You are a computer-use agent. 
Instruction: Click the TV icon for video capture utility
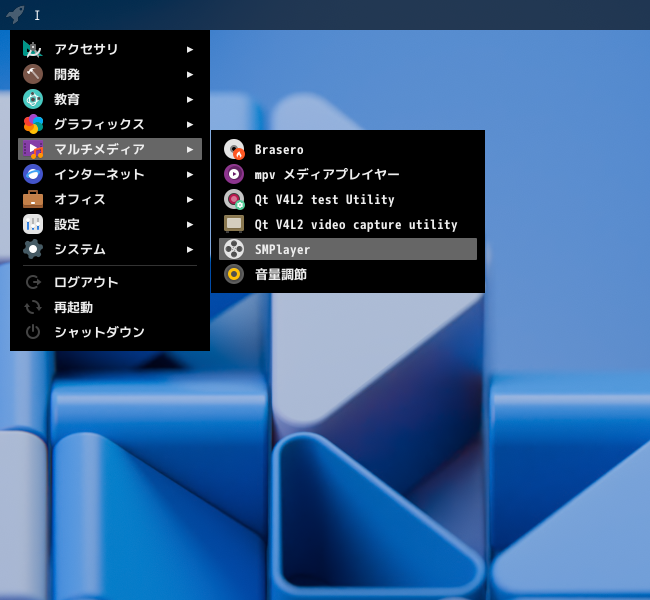pos(234,224)
